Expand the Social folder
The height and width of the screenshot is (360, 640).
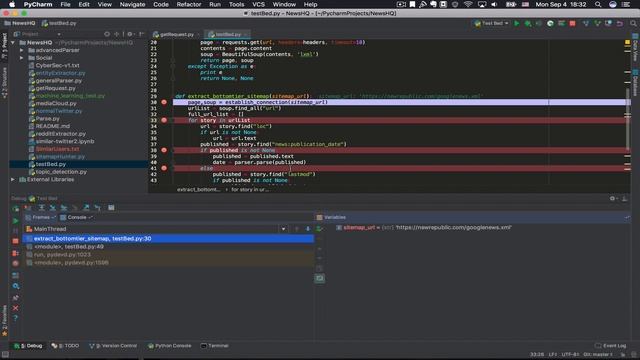22,58
